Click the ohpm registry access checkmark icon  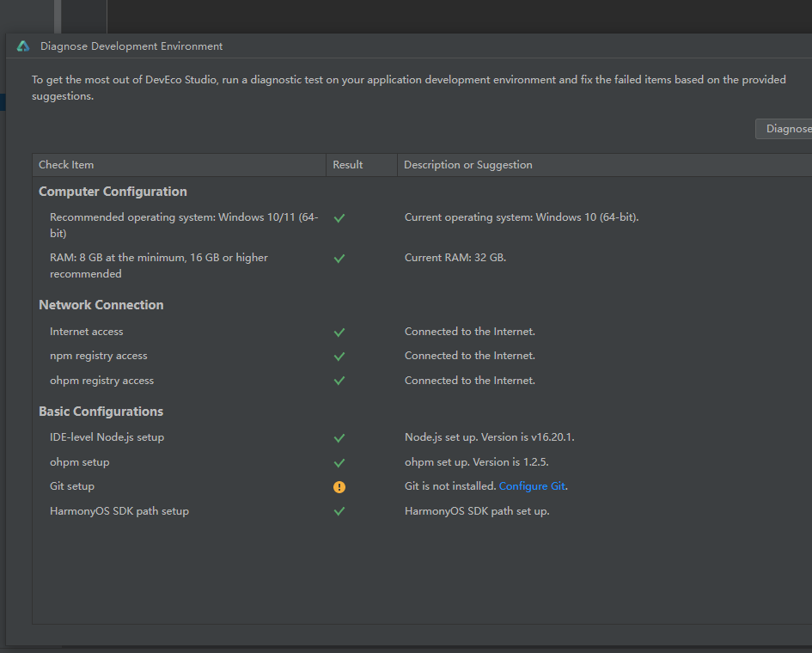[339, 381]
